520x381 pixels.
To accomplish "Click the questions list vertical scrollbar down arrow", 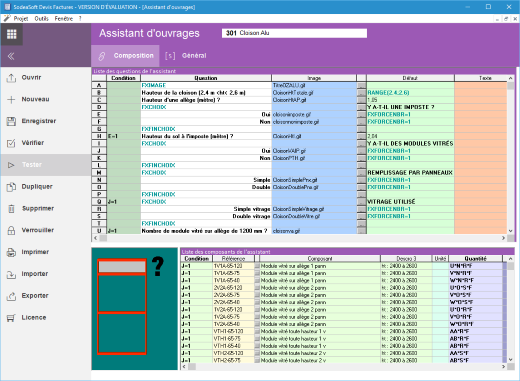I will tap(510, 231).
